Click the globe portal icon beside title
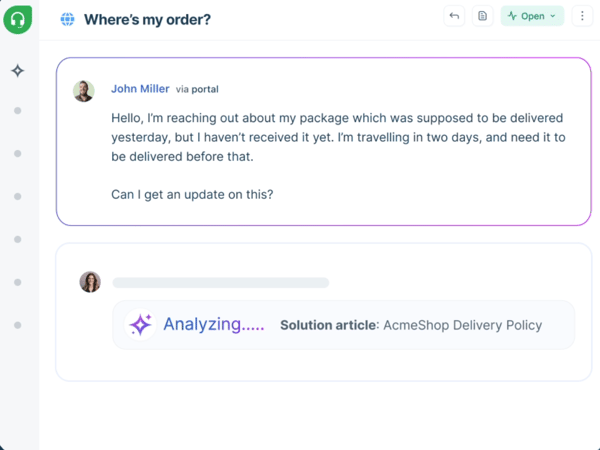Image resolution: width=600 pixels, height=450 pixels. (x=67, y=19)
